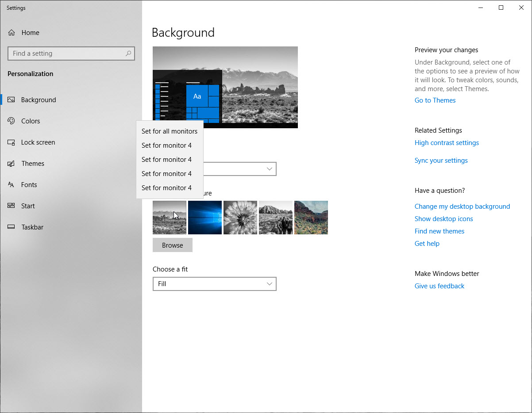Select the red canyon wallpaper thumbnail

[311, 218]
